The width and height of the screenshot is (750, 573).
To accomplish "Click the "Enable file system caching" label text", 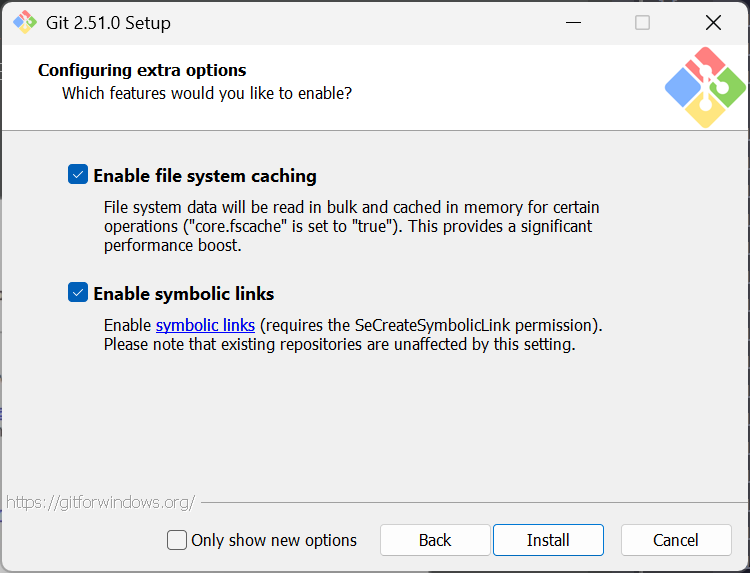I will tap(205, 176).
